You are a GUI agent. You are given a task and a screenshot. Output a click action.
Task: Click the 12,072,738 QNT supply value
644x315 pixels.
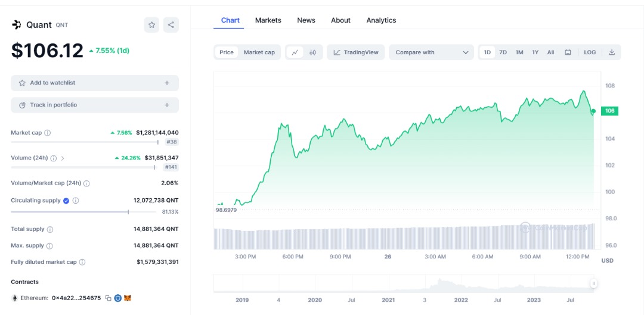point(156,201)
